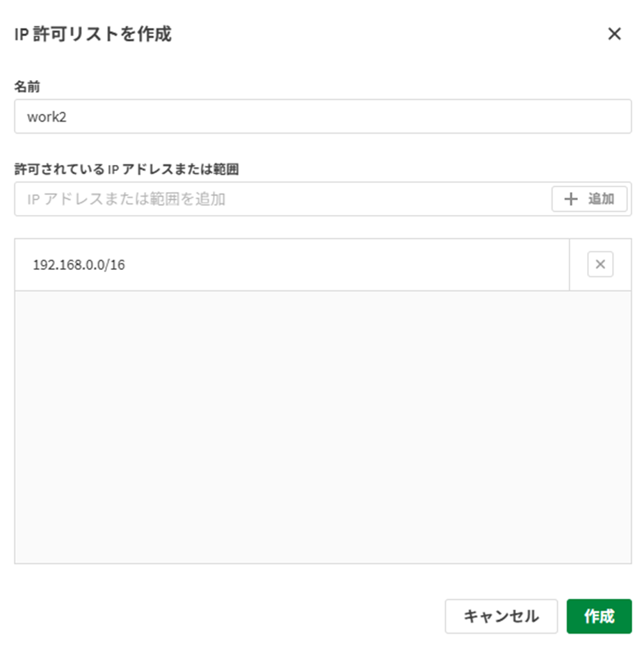Click the キャンセル label text

[x=501, y=616]
